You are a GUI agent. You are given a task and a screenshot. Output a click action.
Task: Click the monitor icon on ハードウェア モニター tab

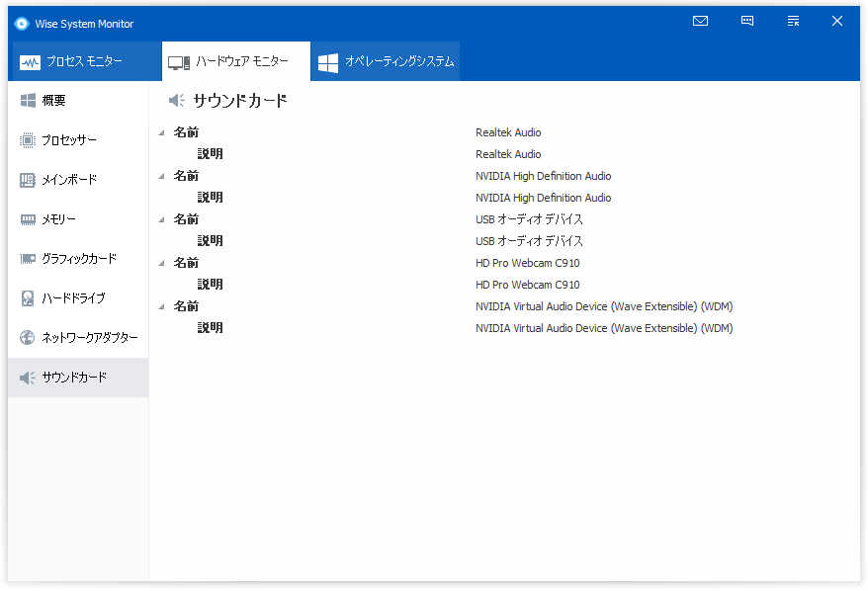click(179, 62)
